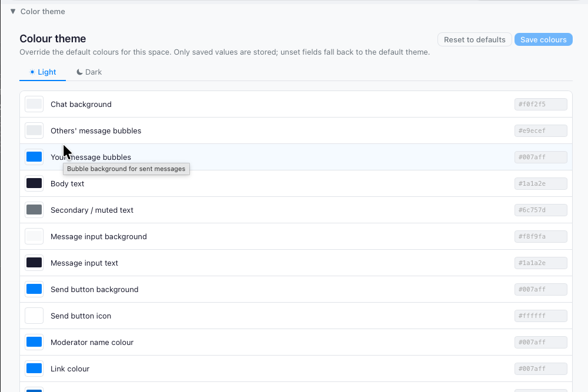The image size is (588, 392).
Task: Open the Chat background colour swatch
Action: click(x=34, y=104)
